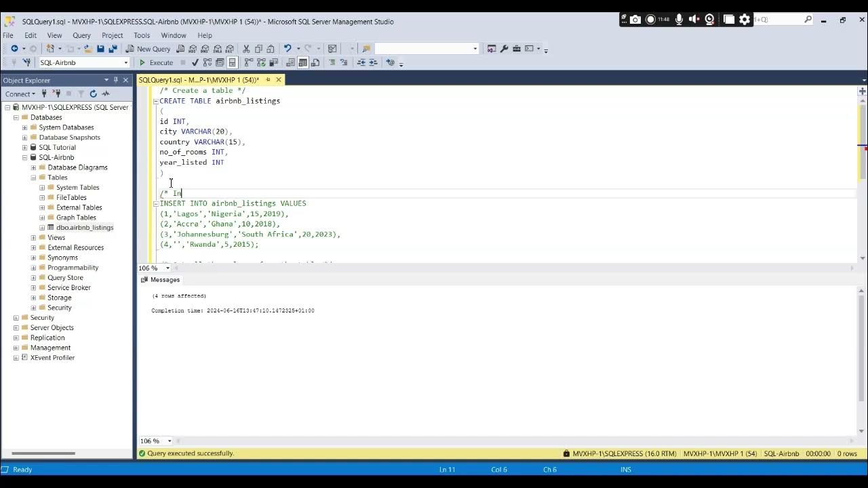The width and height of the screenshot is (868, 488).
Task: Toggle the recorder speaker mute icon
Action: 694,20
